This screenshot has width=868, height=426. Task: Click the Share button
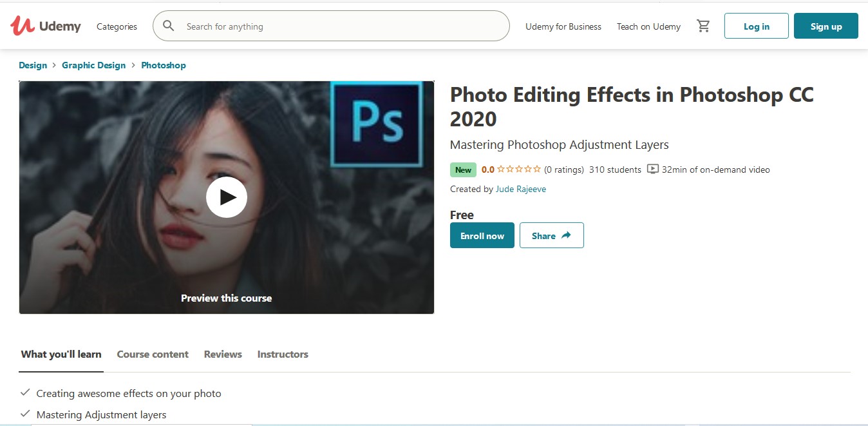pyautogui.click(x=552, y=235)
